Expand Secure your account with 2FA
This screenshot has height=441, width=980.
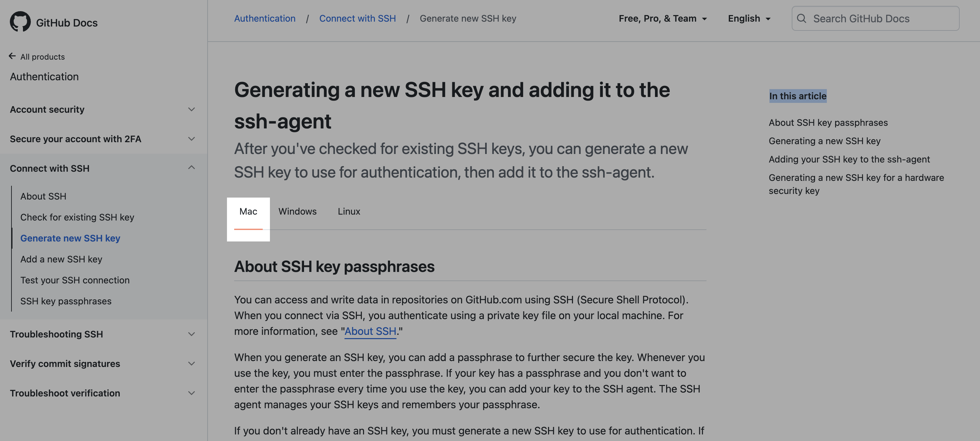(x=191, y=139)
